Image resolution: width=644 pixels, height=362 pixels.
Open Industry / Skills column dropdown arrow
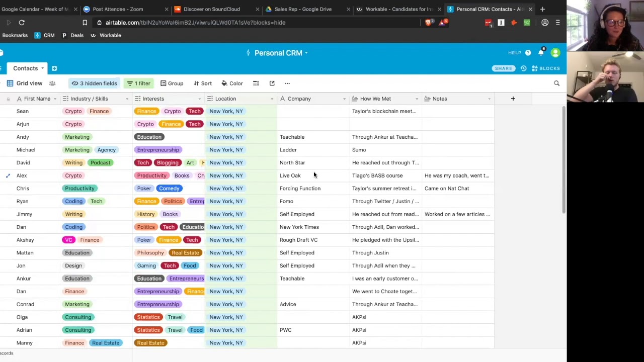pyautogui.click(x=127, y=99)
